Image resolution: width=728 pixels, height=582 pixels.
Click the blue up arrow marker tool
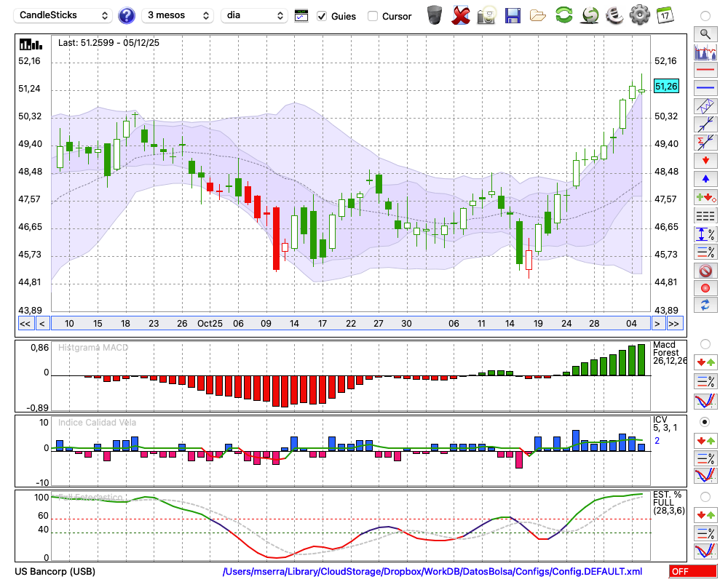[705, 179]
